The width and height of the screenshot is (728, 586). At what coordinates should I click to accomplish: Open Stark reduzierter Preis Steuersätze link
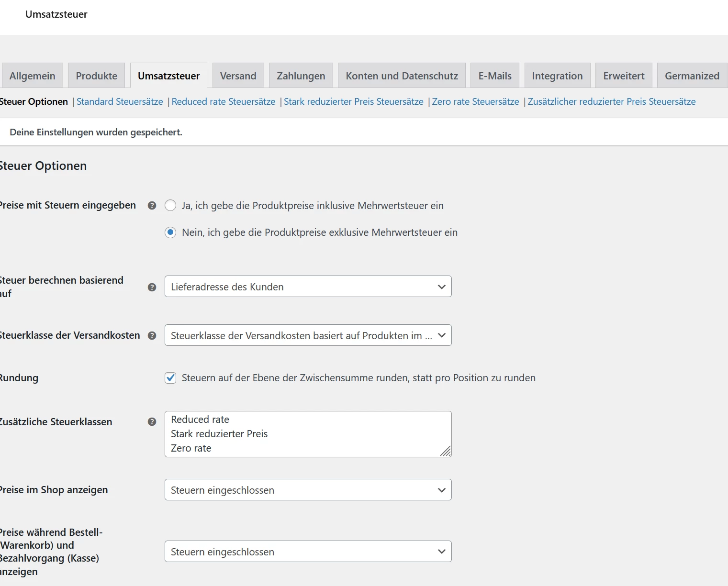click(354, 102)
